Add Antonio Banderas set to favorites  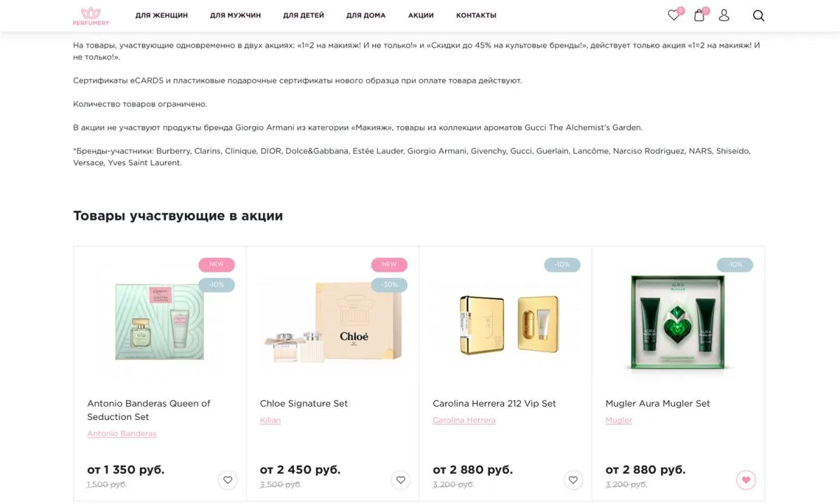[x=227, y=480]
